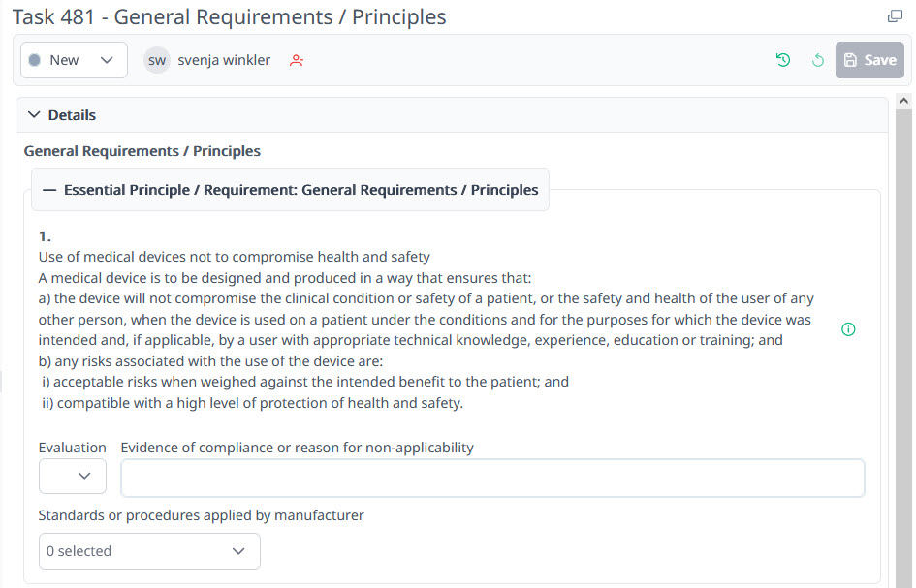Click the 'sw' user avatar

point(157,60)
